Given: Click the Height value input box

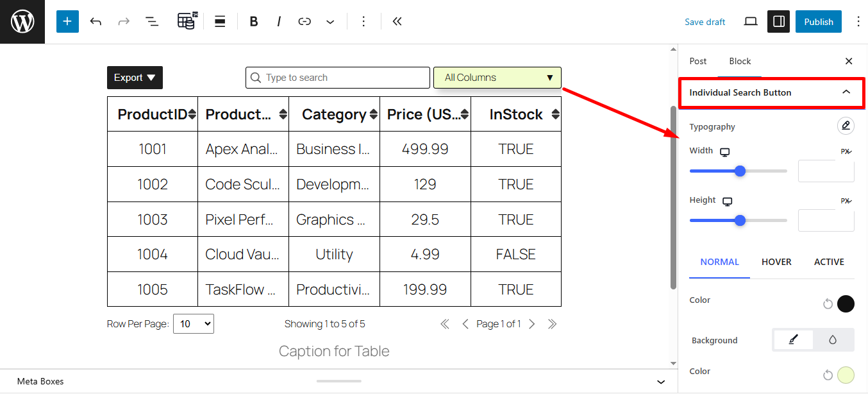Looking at the screenshot, I should click(826, 220).
